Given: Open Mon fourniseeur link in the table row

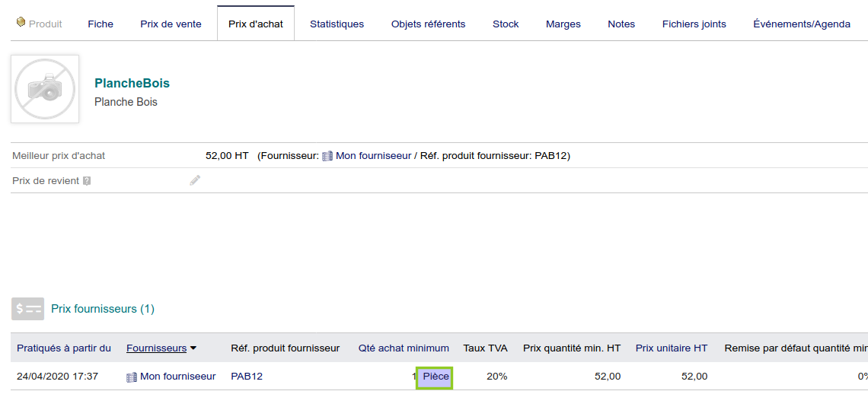Looking at the screenshot, I should point(177,377).
